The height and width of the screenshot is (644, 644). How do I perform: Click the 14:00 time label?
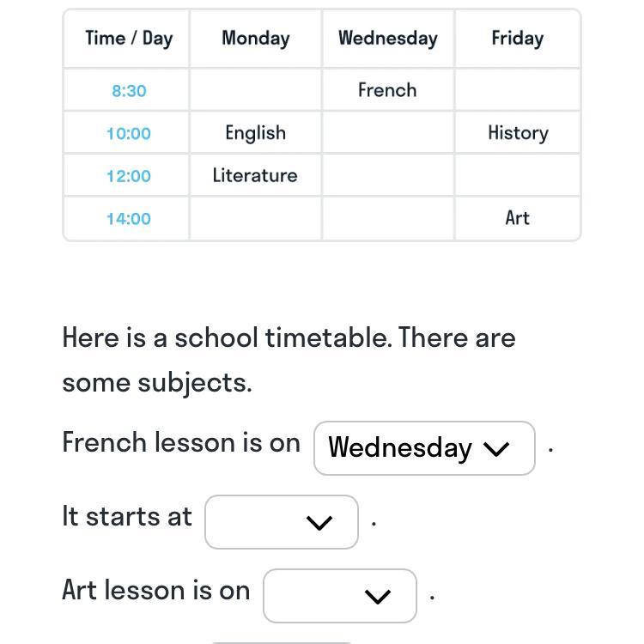[x=129, y=218]
